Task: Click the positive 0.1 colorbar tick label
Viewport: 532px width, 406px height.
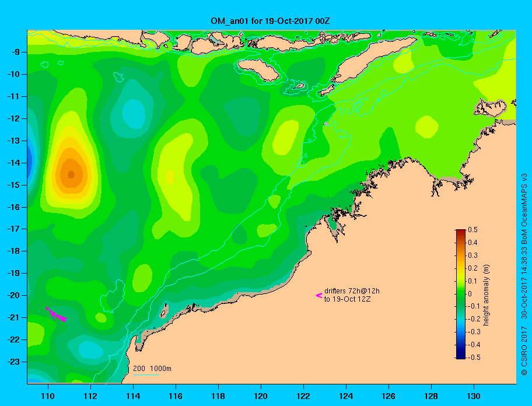Action: coord(473,281)
